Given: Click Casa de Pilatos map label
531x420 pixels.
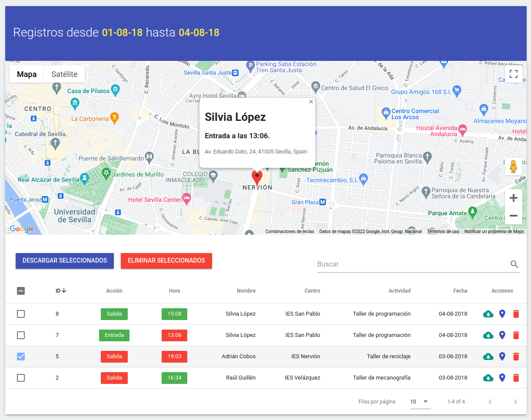Looking at the screenshot, I should pyautogui.click(x=88, y=91).
